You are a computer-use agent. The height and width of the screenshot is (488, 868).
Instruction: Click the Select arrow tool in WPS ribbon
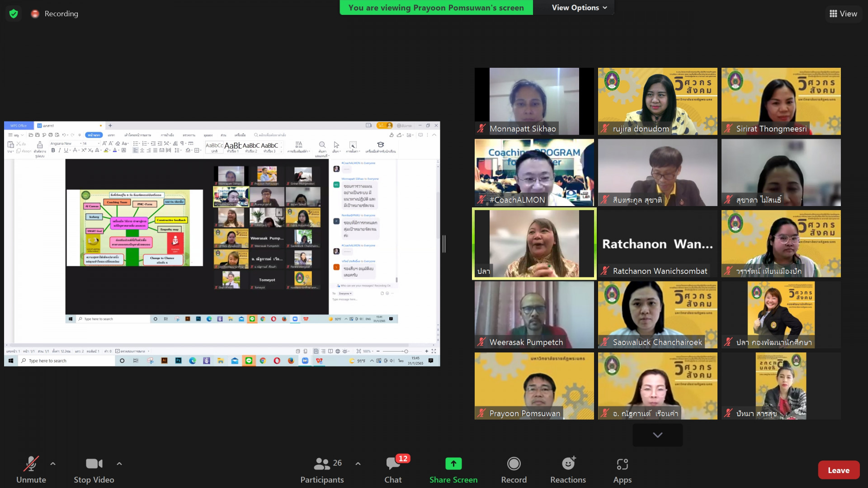[336, 145]
